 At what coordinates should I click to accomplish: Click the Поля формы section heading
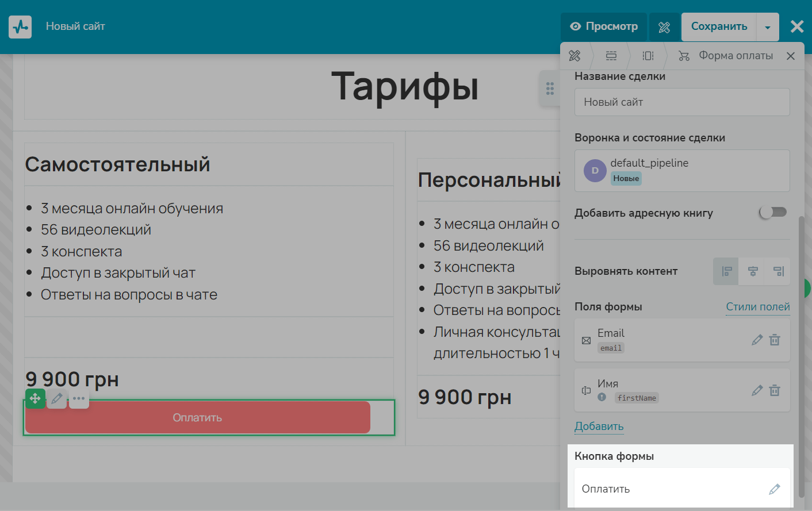coord(608,307)
